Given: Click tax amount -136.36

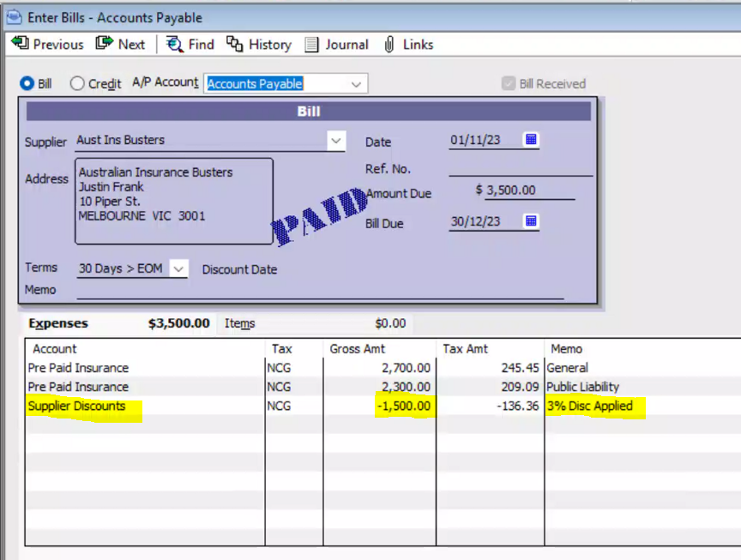Looking at the screenshot, I should 517,406.
